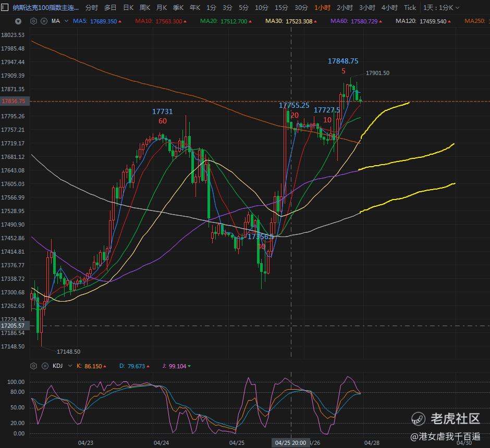This screenshot has height=448, width=490.
Task: Click the KDJ K value 86.150
Action: pyautogui.click(x=93, y=366)
